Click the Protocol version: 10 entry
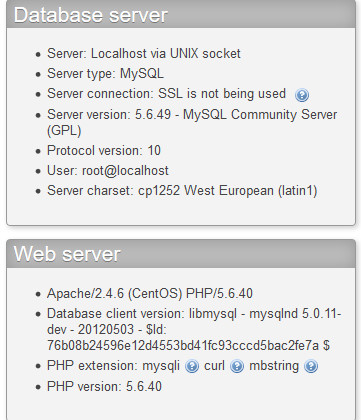This screenshot has height=420, width=361. [104, 151]
